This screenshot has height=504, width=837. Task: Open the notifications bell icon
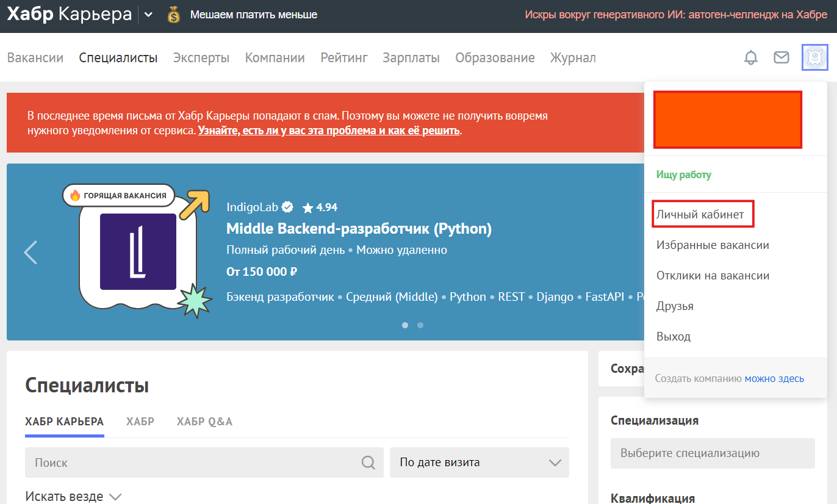(x=751, y=57)
